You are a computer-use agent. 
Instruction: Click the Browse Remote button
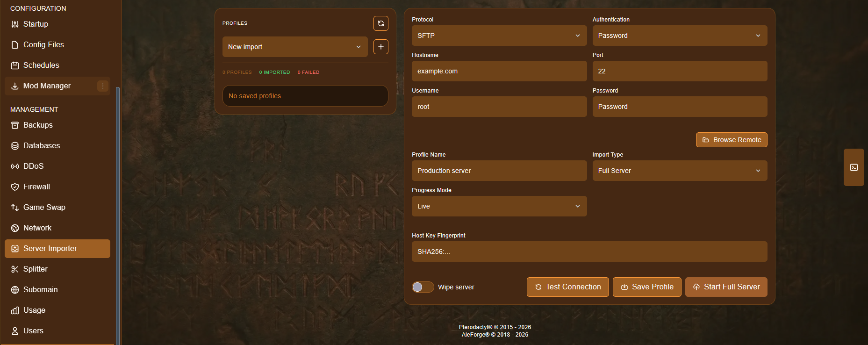click(732, 140)
